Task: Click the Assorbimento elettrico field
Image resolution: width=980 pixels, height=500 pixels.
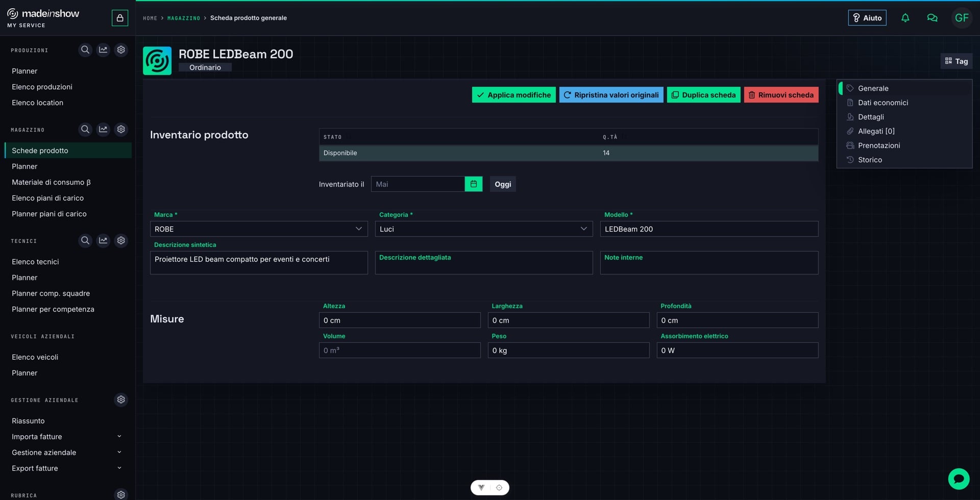Action: (x=738, y=351)
